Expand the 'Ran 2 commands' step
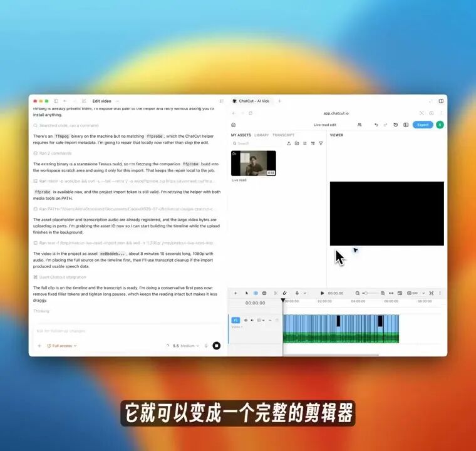 (53, 153)
